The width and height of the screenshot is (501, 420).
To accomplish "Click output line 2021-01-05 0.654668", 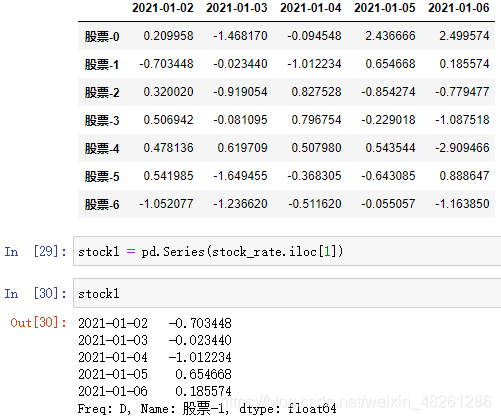I will [x=155, y=374].
